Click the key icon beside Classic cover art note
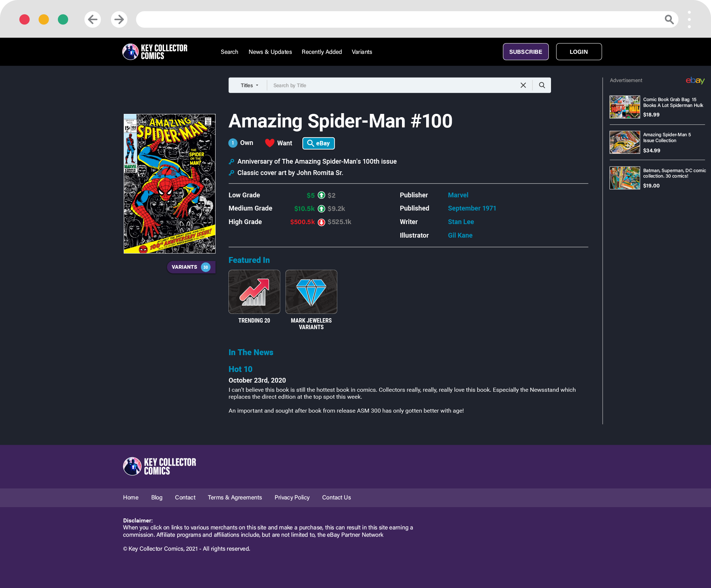The image size is (711, 588). point(231,173)
